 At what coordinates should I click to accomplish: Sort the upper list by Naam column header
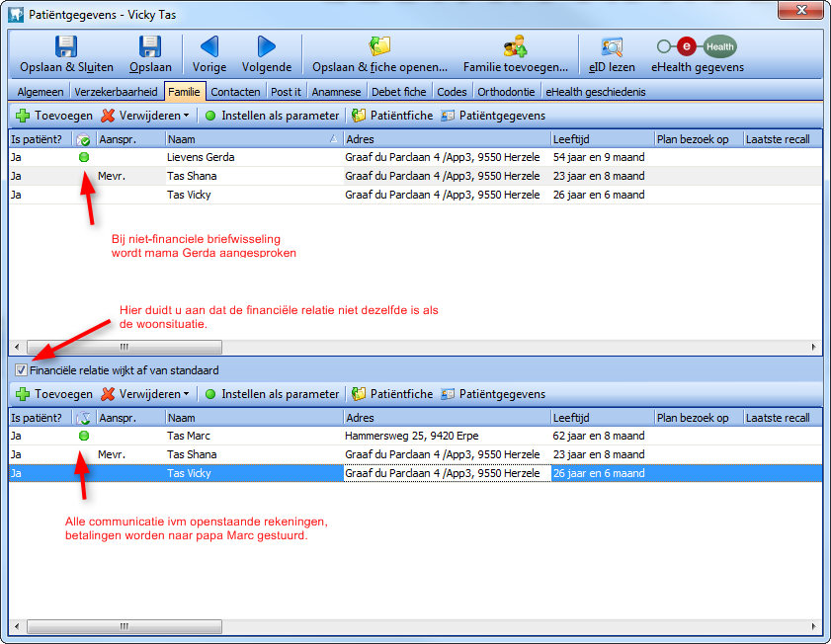click(252, 139)
